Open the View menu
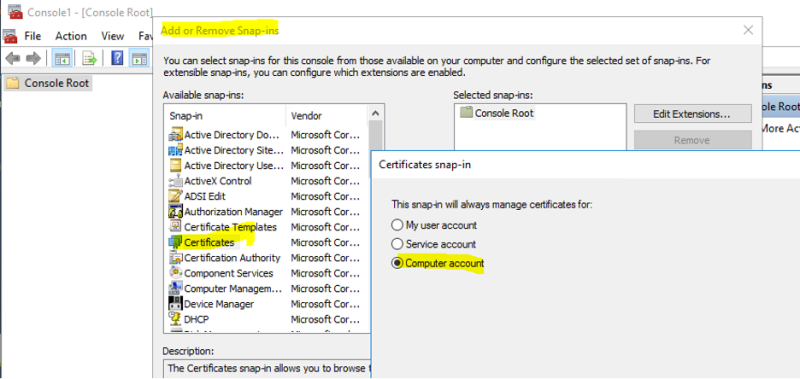The image size is (800, 379). click(113, 36)
